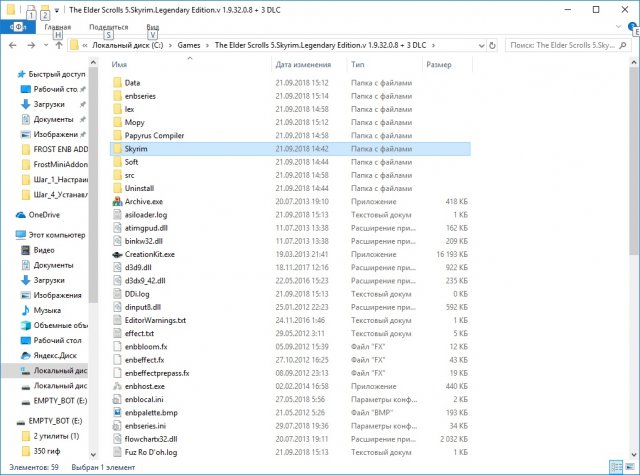640x475 pixels.
Task: Switch to the Поделиться ribbon tab
Action: tap(108, 27)
